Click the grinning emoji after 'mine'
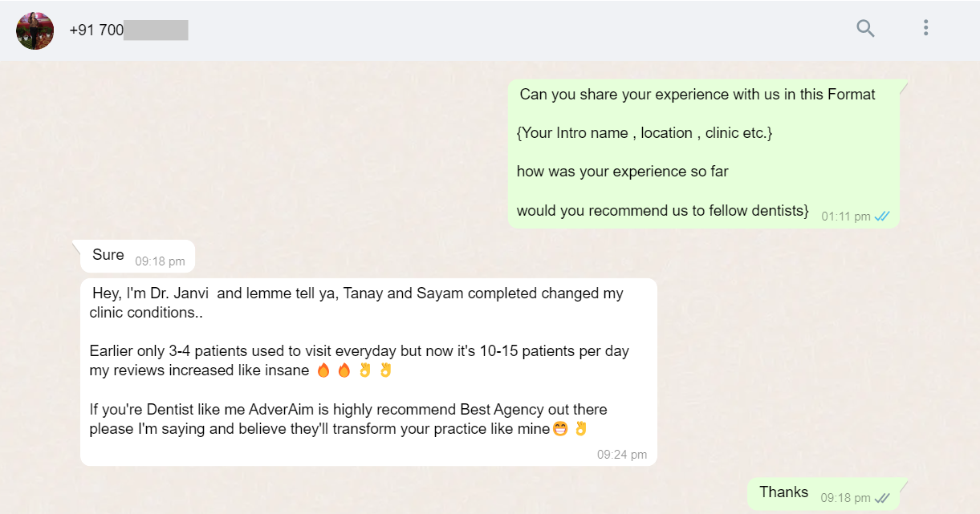This screenshot has height=514, width=980. (x=560, y=429)
